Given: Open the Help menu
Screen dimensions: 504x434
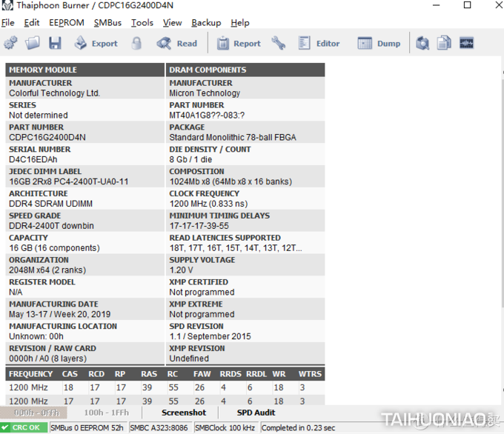Looking at the screenshot, I should coord(240,23).
